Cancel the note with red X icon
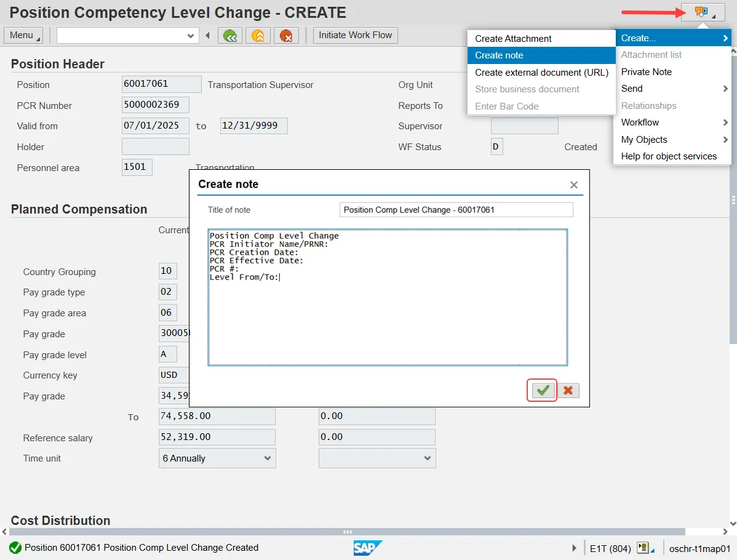Image resolution: width=737 pixels, height=560 pixels. (x=568, y=390)
